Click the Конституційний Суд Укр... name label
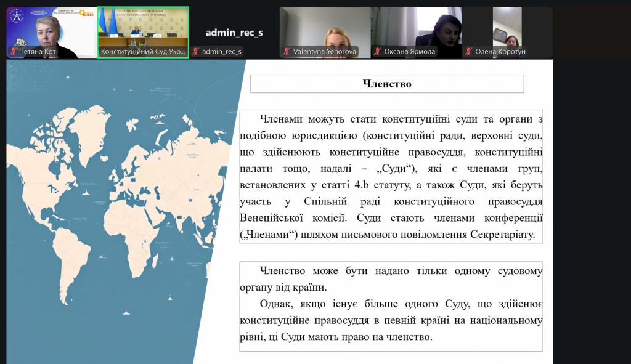Image resolution: width=631 pixels, height=364 pixels. click(143, 52)
